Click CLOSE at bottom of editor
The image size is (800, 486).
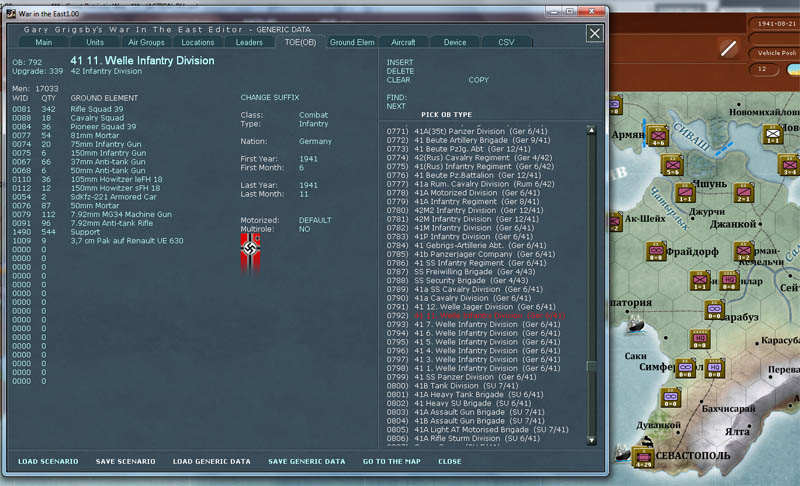(449, 462)
